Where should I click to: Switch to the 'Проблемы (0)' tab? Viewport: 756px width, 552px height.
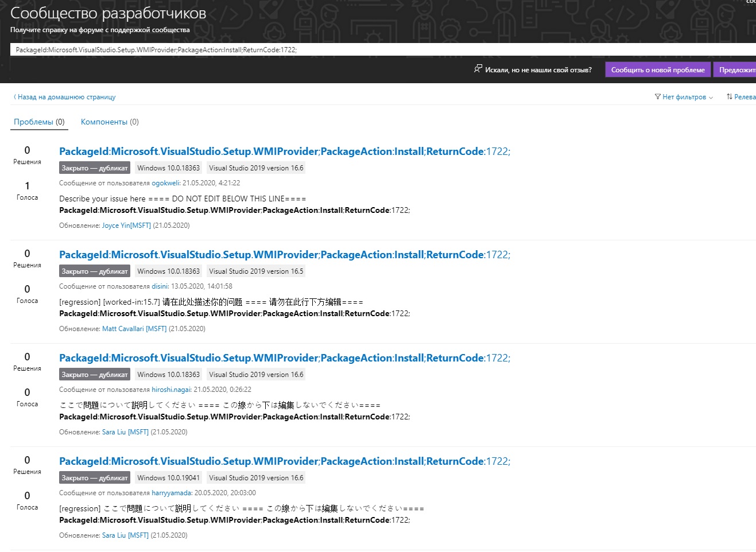pos(39,122)
